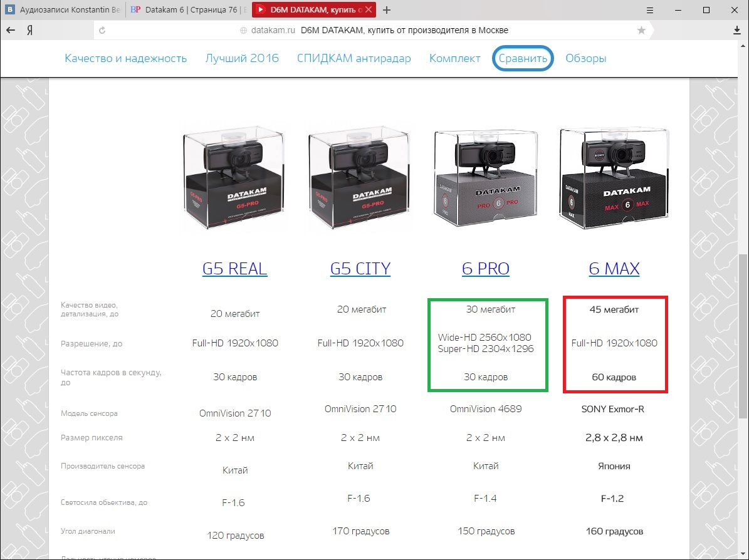The image size is (749, 560).
Task: Click the 160 градусов value
Action: [x=614, y=531]
